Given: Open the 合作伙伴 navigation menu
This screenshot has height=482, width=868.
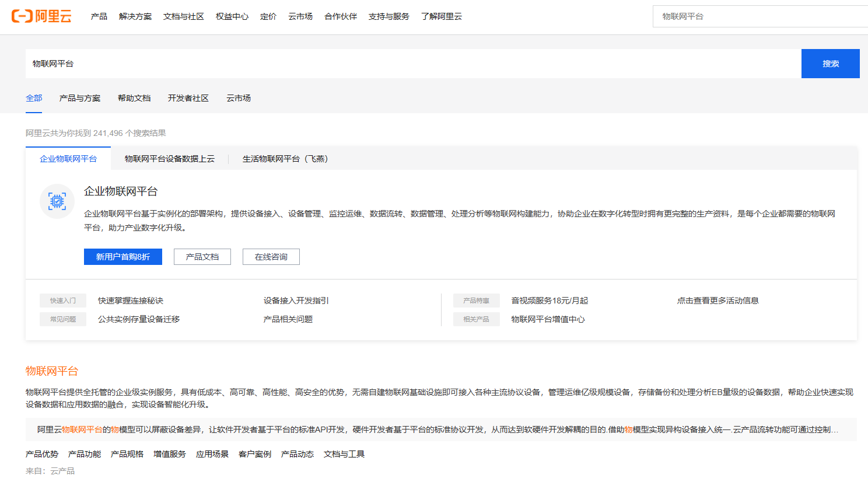Looking at the screenshot, I should [x=341, y=16].
